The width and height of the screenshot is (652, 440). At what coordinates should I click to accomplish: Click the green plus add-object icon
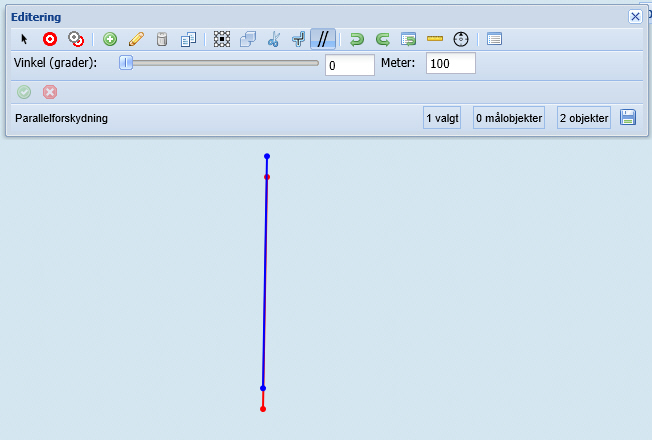pos(110,40)
